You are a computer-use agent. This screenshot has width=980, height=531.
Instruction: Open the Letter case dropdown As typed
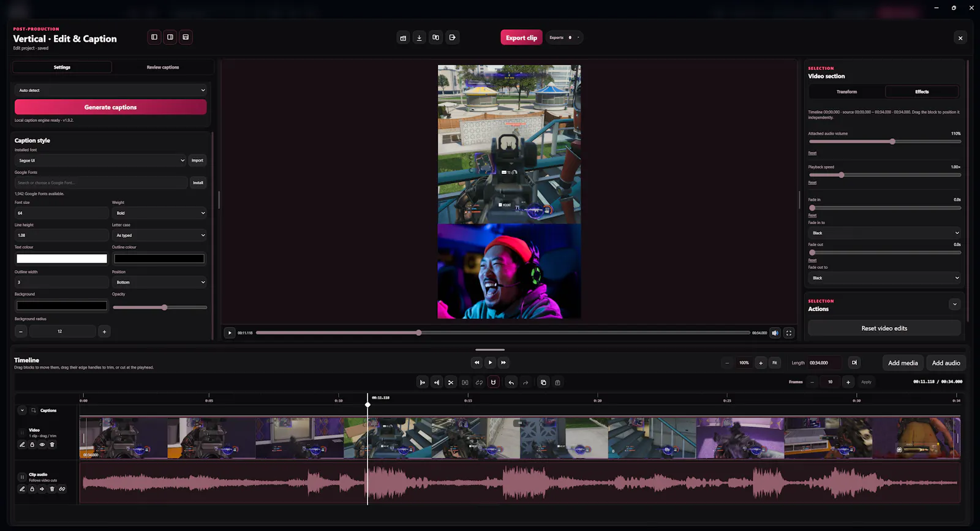point(159,235)
